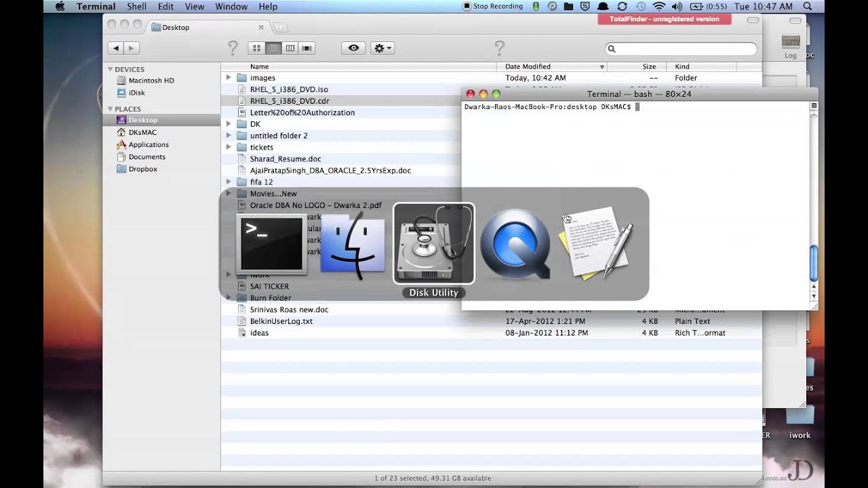Switch Finder to icon view
Viewport: 868px width, 488px height.
[x=256, y=48]
